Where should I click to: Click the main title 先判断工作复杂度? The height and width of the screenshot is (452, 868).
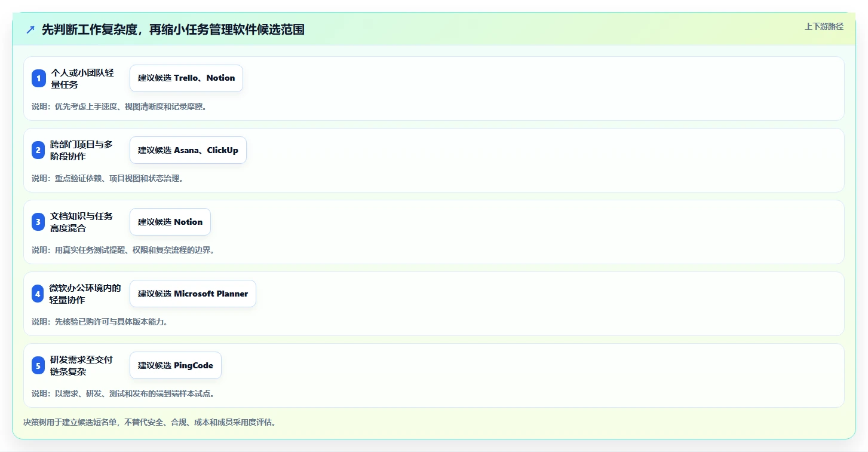(x=173, y=29)
